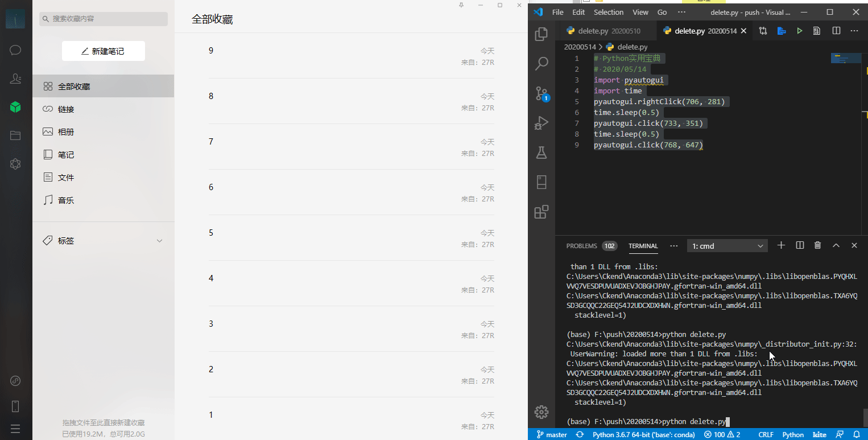
Task: Run Python file with green play icon
Action: 800,31
